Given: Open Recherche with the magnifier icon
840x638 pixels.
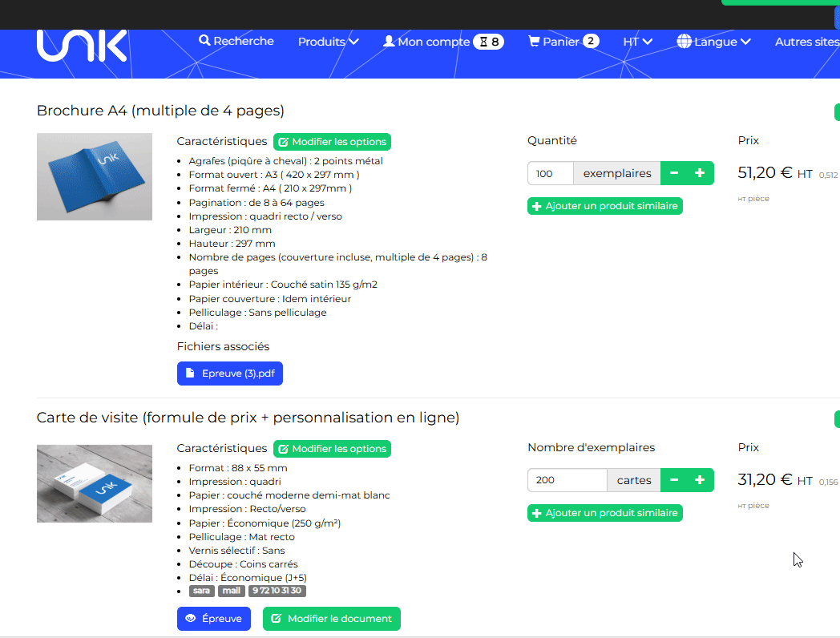Looking at the screenshot, I should pyautogui.click(x=236, y=41).
